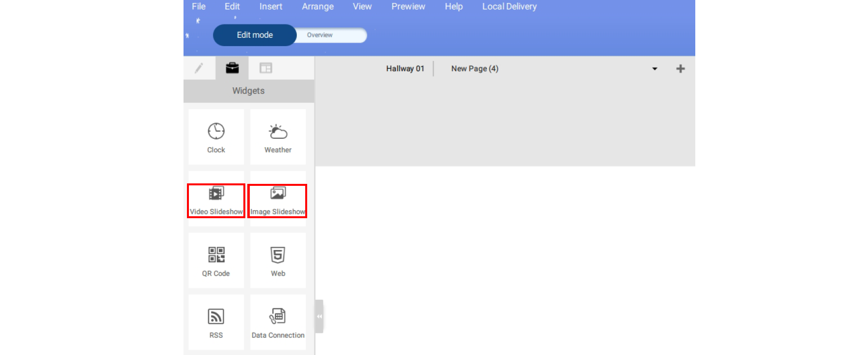868x355 pixels.
Task: Switch to Edit mode
Action: point(255,35)
